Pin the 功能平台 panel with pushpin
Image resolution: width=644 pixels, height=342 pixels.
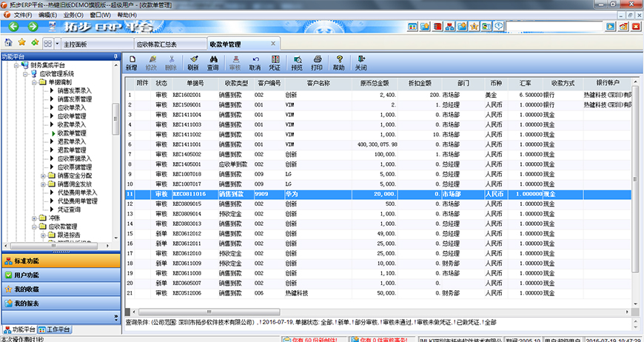tap(115, 56)
